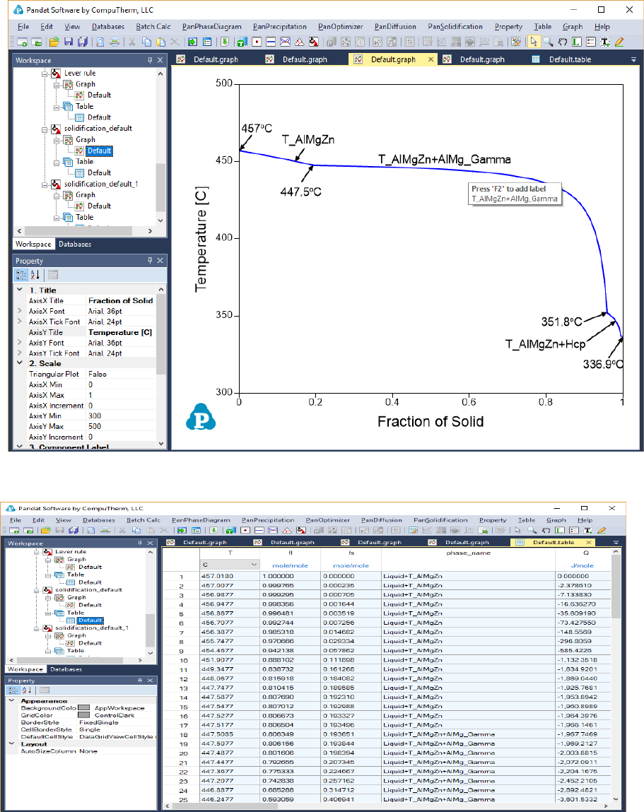Close the top Property panel
This screenshot has width=644, height=812.
tap(160, 261)
